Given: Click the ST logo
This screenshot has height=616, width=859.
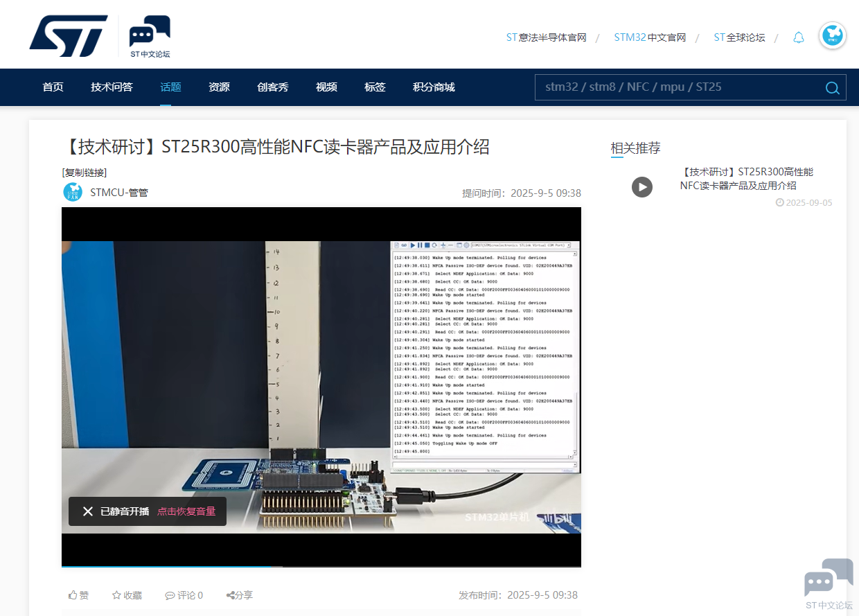Looking at the screenshot, I should click(x=69, y=36).
